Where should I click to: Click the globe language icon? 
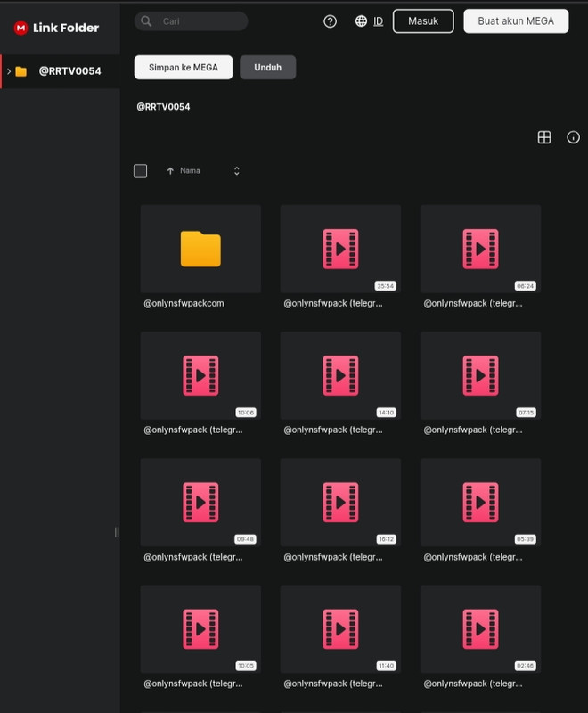(361, 21)
